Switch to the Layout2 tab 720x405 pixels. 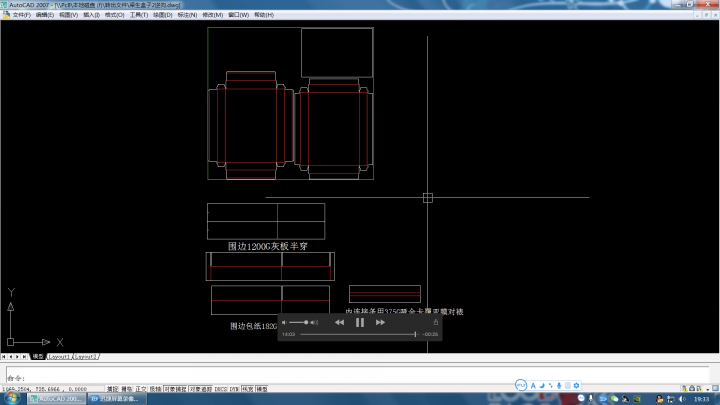coord(86,356)
